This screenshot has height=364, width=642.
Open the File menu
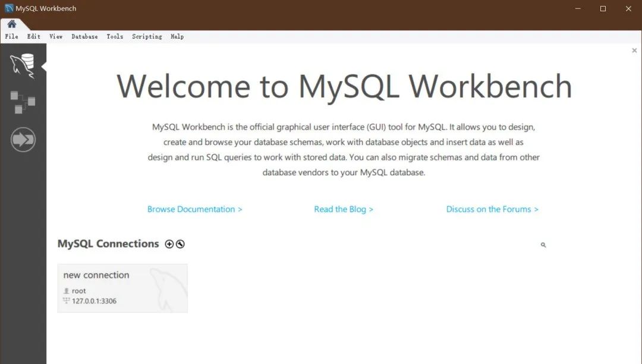point(11,36)
